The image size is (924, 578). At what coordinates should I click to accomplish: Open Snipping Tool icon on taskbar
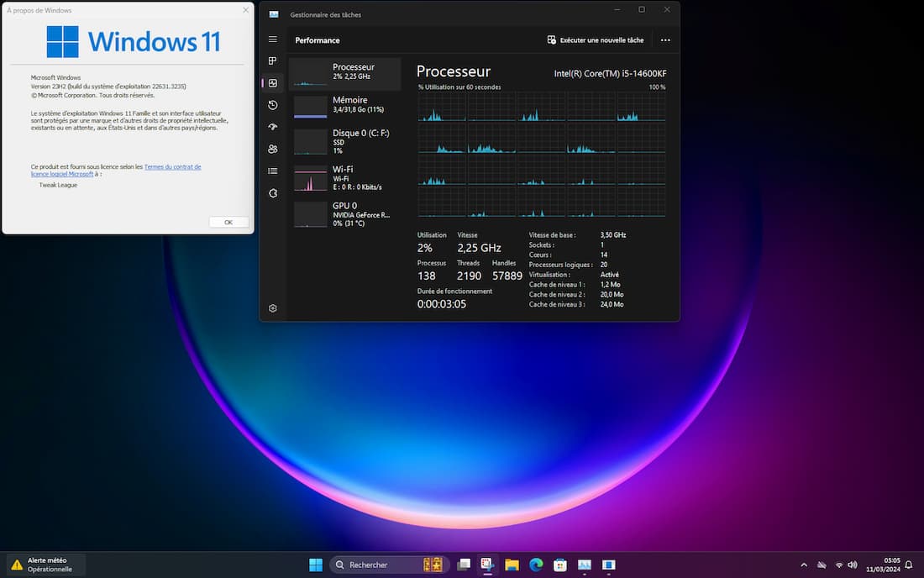(x=486, y=565)
